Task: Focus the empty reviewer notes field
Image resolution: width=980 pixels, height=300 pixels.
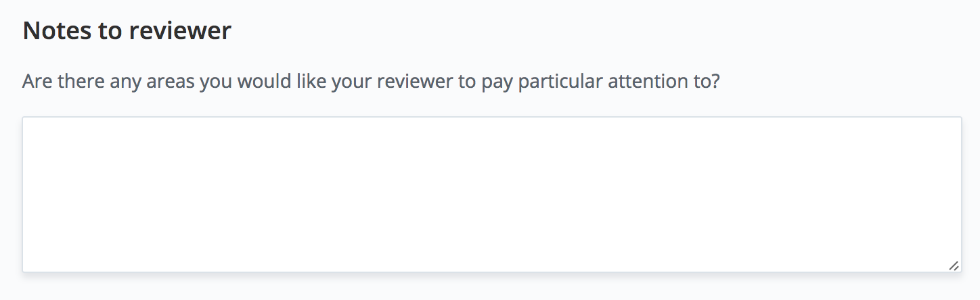Action: tap(491, 195)
